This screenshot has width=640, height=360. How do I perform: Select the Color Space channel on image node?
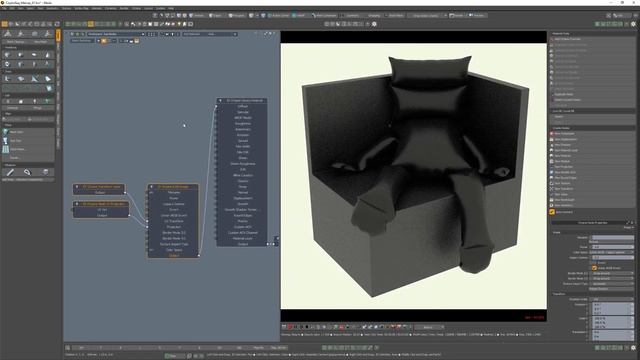(173, 250)
